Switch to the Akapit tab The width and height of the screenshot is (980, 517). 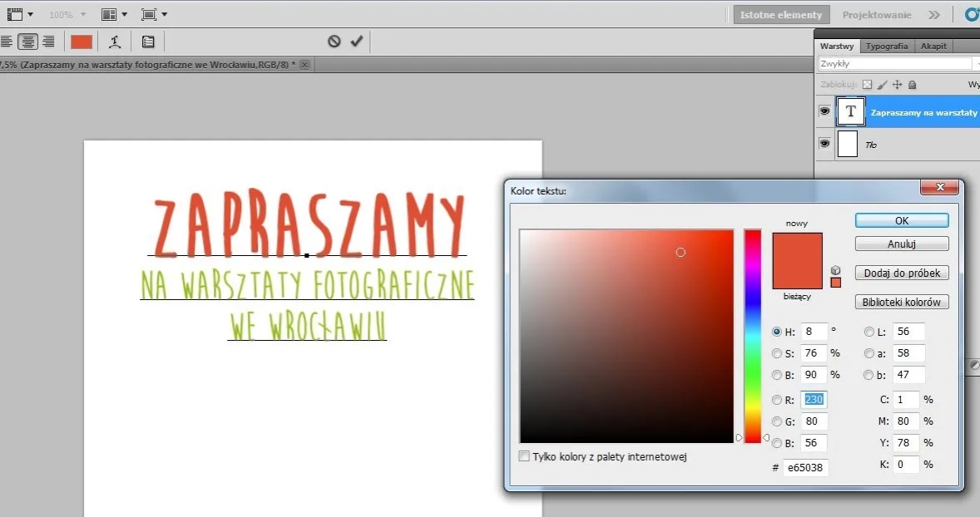pyautogui.click(x=933, y=46)
